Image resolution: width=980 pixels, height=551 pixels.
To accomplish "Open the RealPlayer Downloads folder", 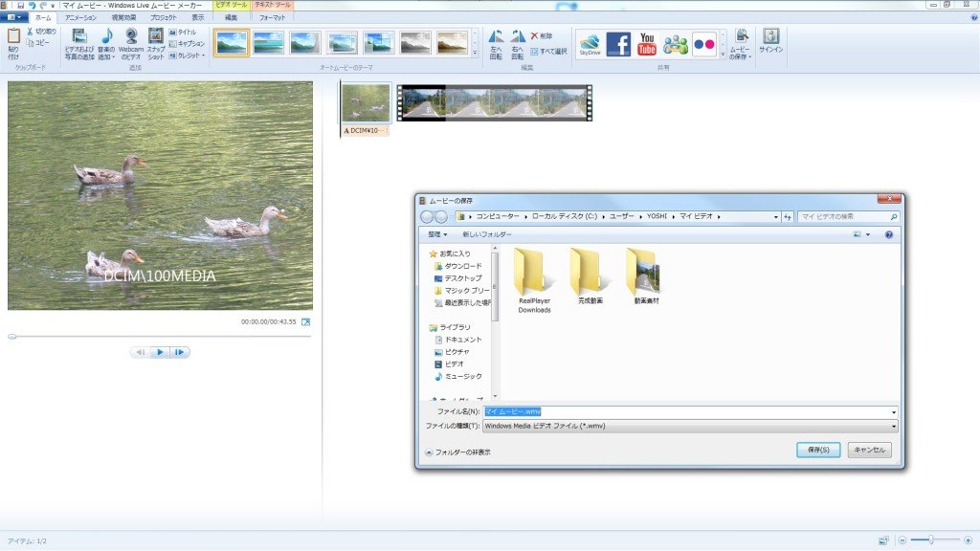I will tap(534, 280).
